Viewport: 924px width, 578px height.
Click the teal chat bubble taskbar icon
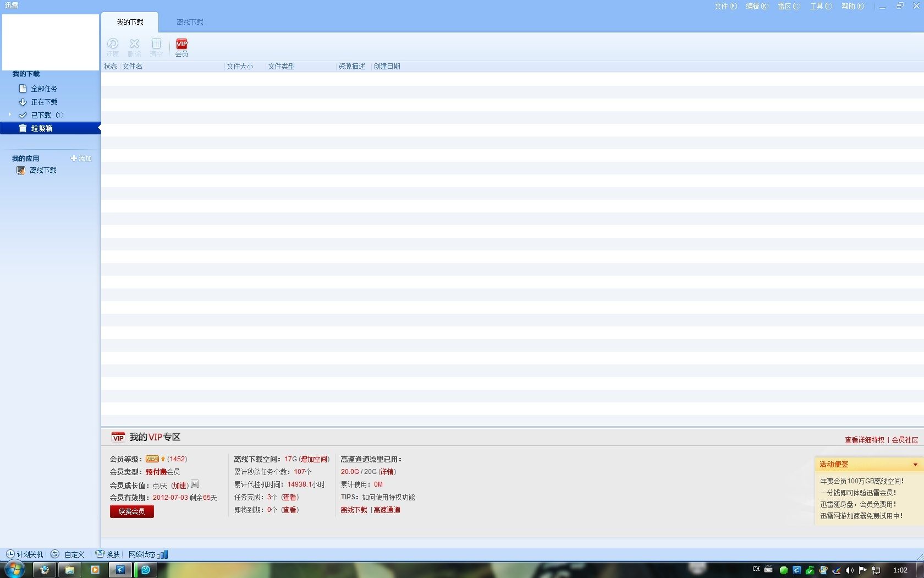[x=146, y=570]
